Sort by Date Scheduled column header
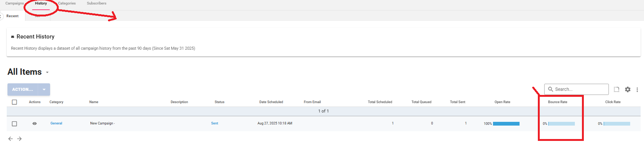 coord(271,102)
